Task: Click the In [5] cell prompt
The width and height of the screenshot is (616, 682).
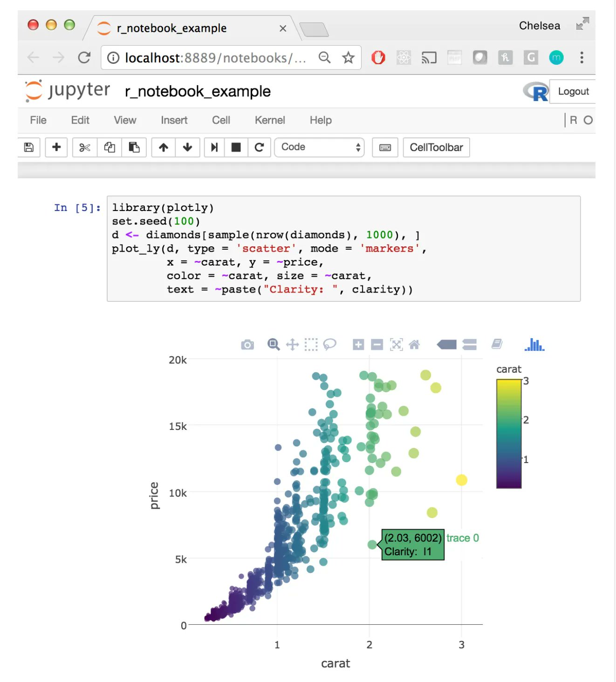Action: [77, 208]
